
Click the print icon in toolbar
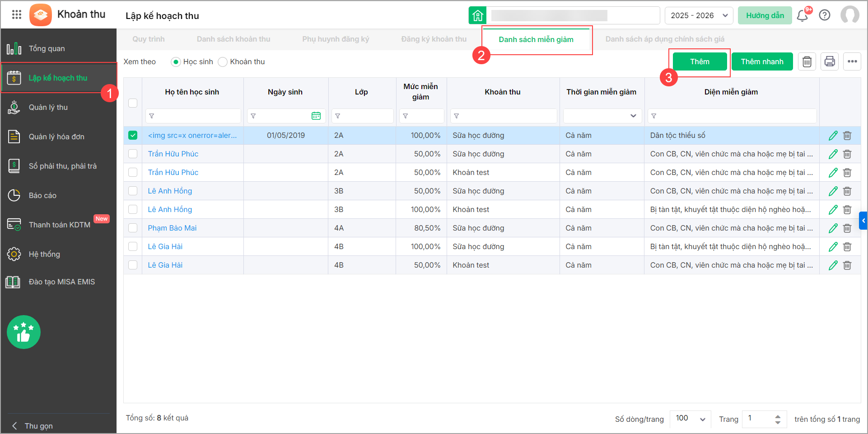(x=830, y=61)
